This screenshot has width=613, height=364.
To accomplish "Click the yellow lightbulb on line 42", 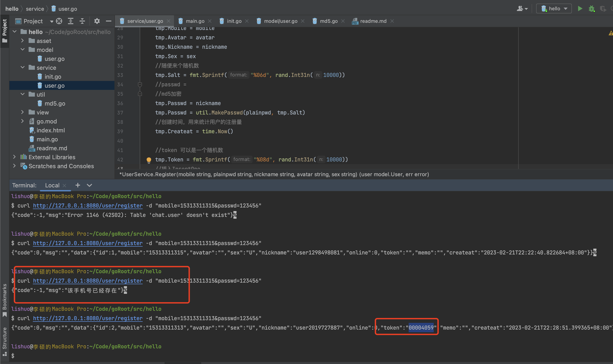I will click(149, 160).
